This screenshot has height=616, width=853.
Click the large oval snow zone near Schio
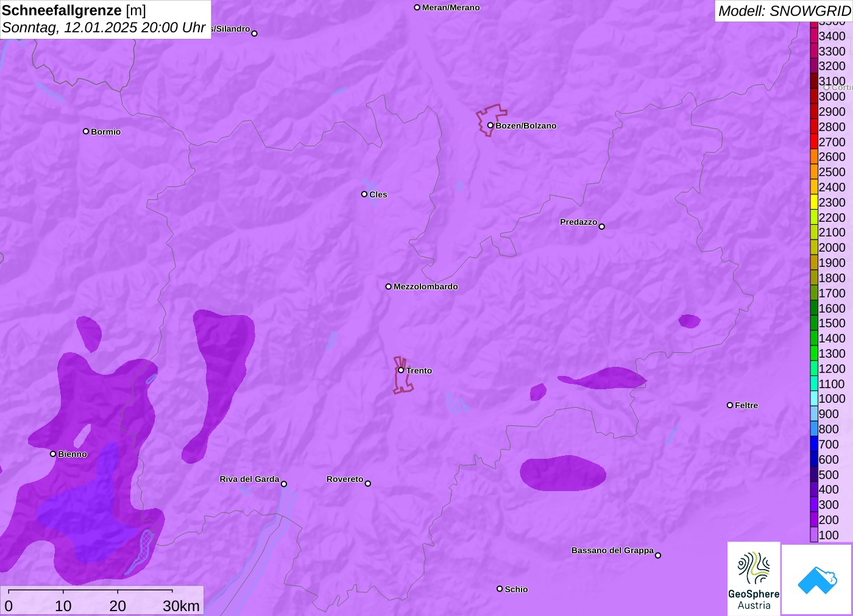coord(562,473)
